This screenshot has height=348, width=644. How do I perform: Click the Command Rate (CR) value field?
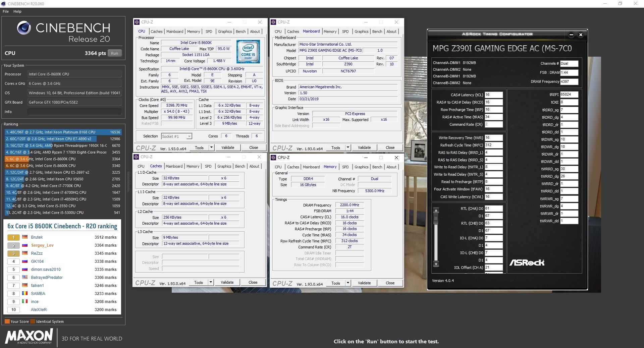pos(493,124)
